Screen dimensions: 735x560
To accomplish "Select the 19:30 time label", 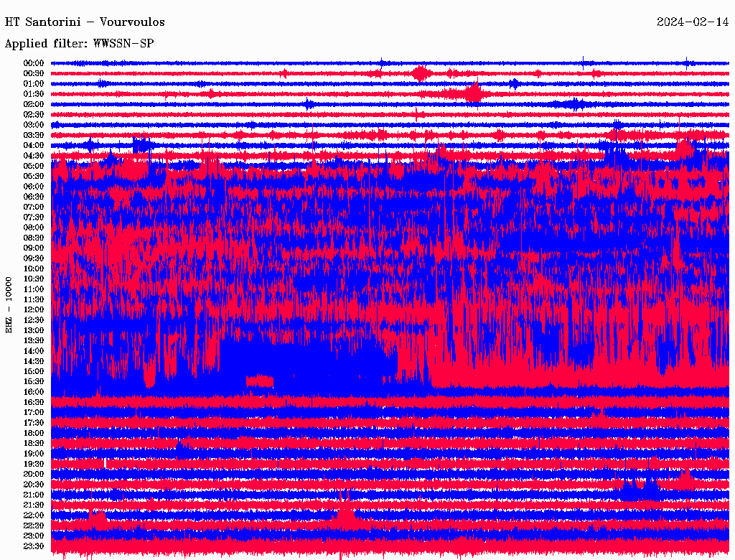I will click(34, 465).
